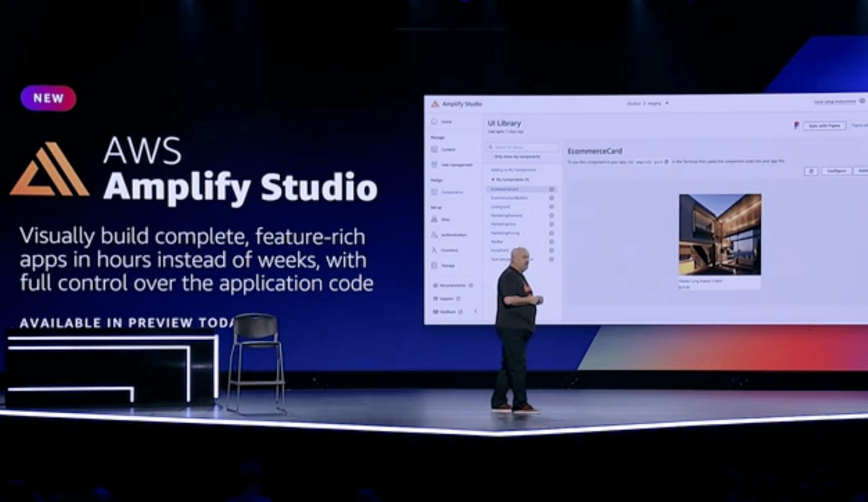Click the round icon on the EcommerceCard row
The height and width of the screenshot is (502, 868).
tap(551, 189)
